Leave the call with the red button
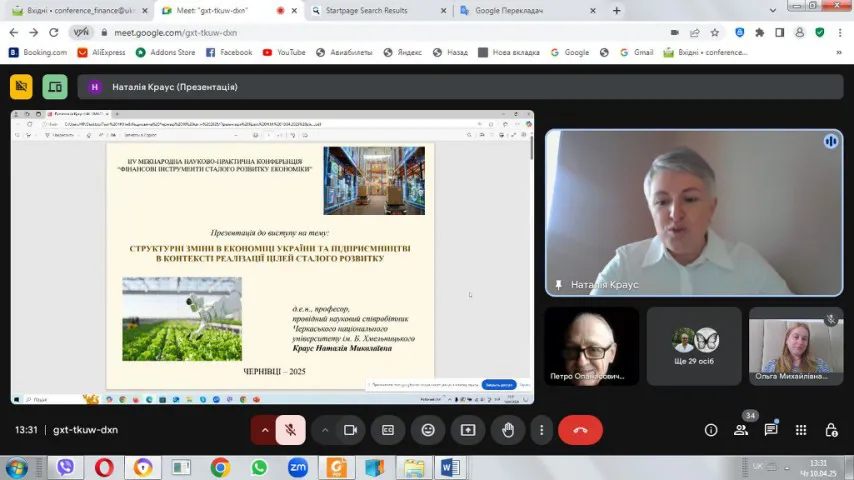The width and height of the screenshot is (854, 480). tap(580, 430)
